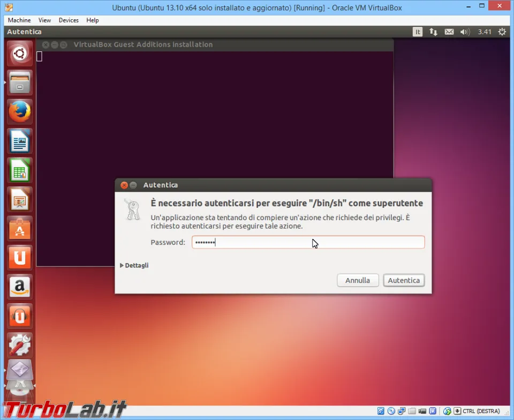The image size is (514, 420).
Task: Launch Firefox web browser from dock
Action: click(x=20, y=112)
